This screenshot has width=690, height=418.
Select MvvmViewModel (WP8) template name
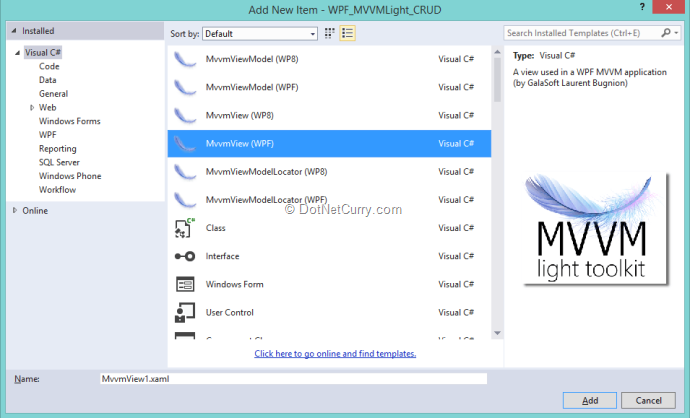pos(252,59)
